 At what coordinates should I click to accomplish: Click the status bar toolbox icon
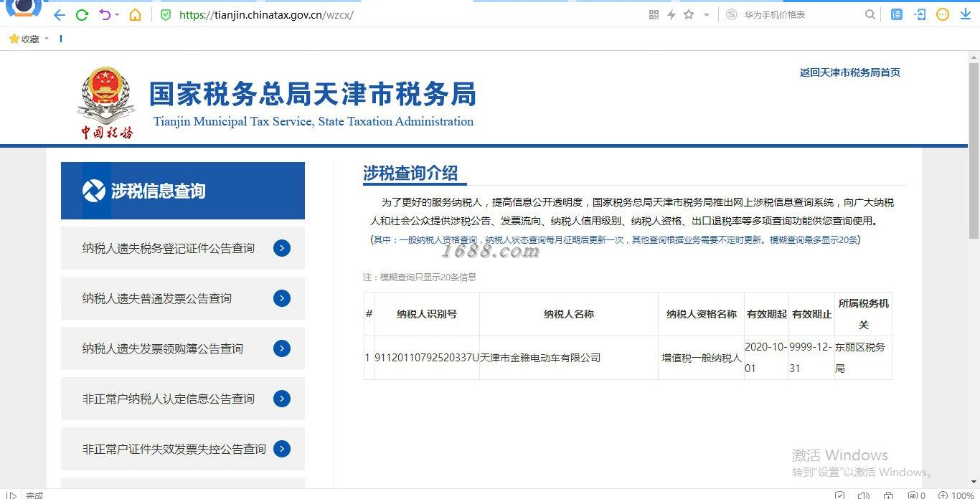[889, 495]
